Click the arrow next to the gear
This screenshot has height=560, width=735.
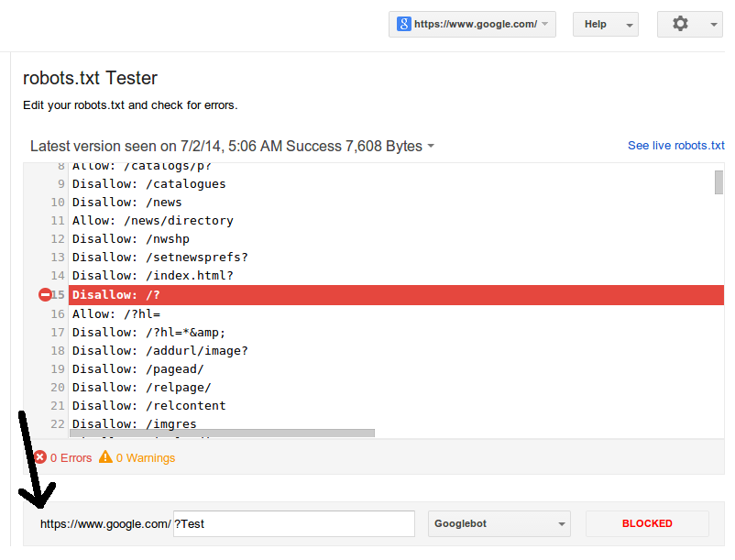pyautogui.click(x=713, y=25)
